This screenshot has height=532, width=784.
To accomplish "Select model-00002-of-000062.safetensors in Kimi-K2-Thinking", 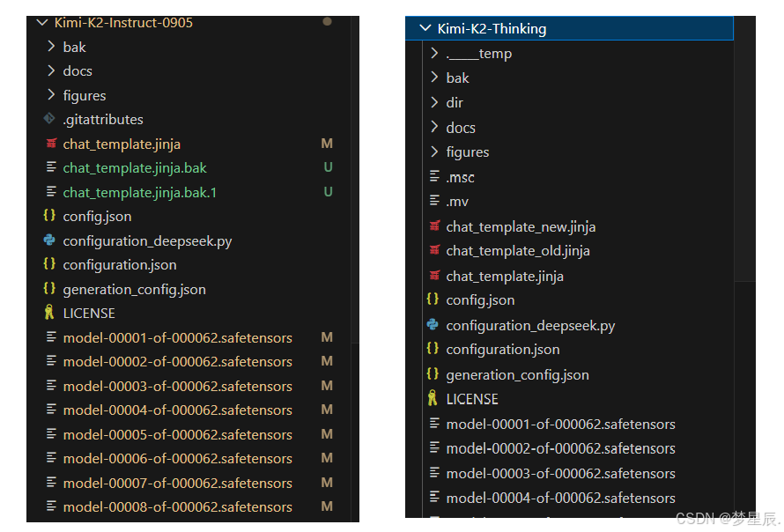I will pos(560,448).
